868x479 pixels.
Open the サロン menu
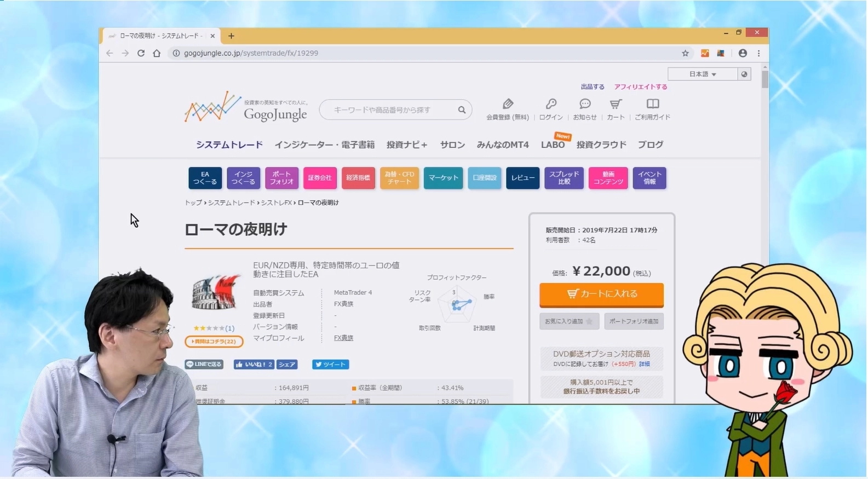click(452, 145)
